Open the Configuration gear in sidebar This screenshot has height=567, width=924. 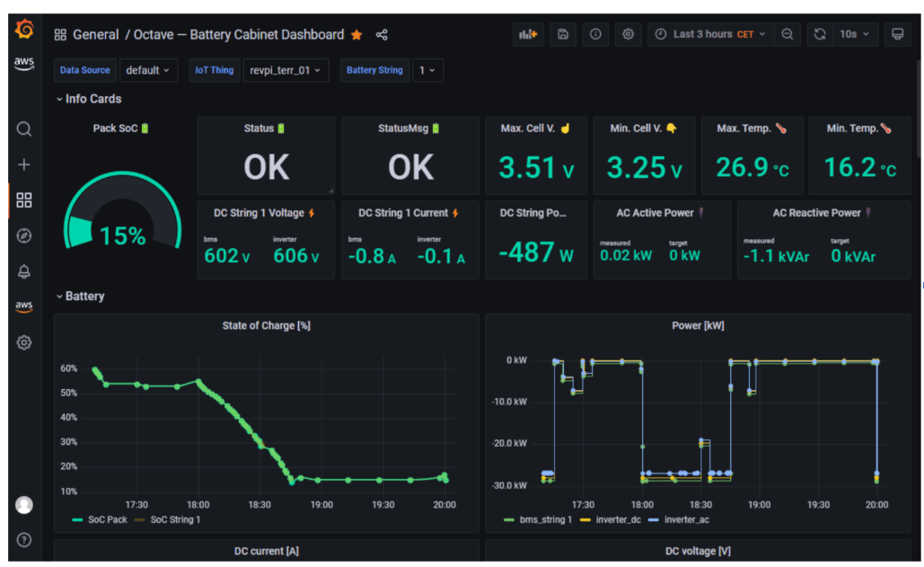(x=24, y=342)
